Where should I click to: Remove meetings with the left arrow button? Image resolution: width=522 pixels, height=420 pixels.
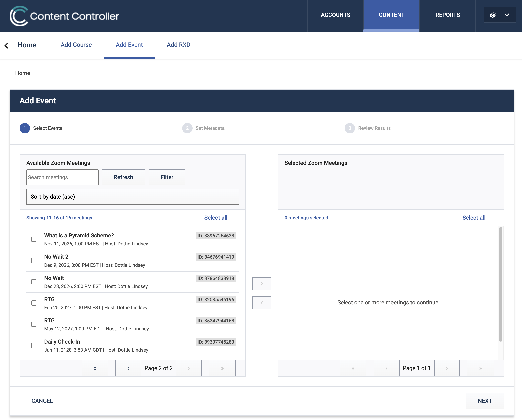tap(262, 303)
